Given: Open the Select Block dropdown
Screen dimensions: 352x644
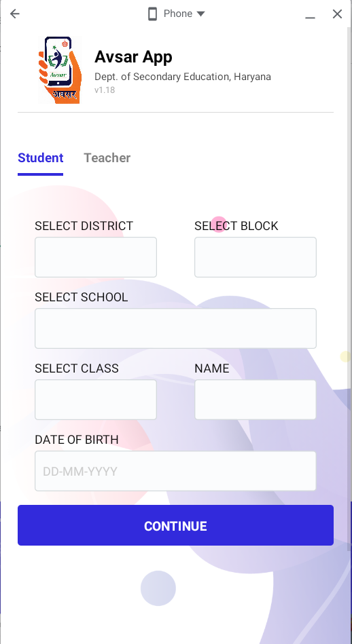Looking at the screenshot, I should pos(256,257).
